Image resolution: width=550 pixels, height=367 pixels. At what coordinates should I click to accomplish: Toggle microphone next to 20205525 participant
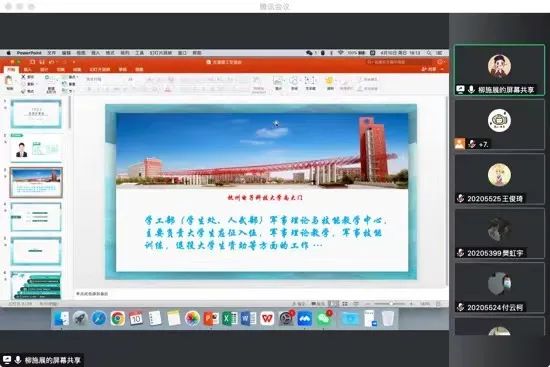461,199
